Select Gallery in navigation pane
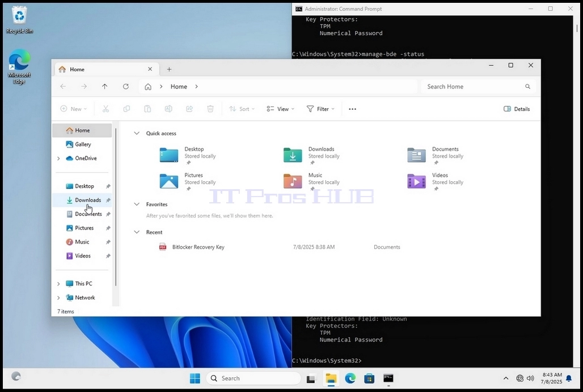583x392 pixels. 82,144
